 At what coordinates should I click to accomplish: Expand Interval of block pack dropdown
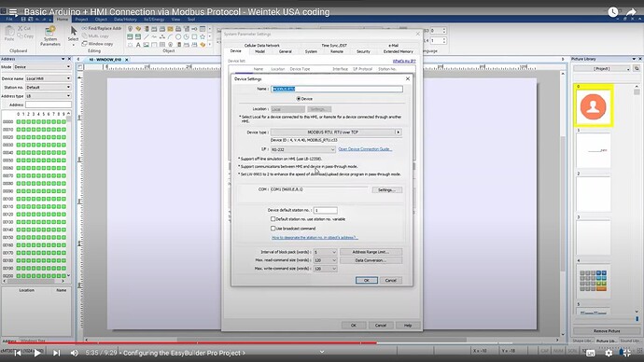click(x=325, y=252)
